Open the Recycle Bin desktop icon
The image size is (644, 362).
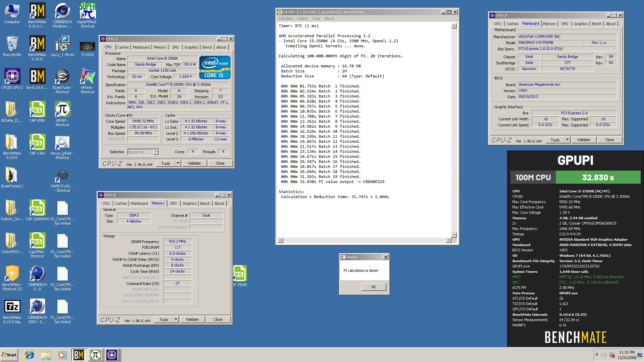12,46
